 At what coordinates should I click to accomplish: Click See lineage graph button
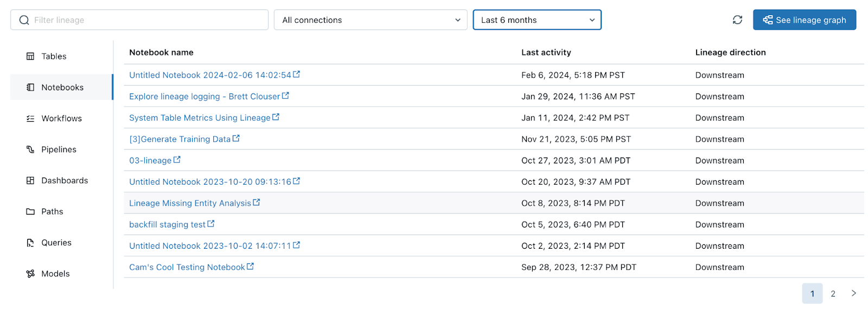click(x=804, y=20)
